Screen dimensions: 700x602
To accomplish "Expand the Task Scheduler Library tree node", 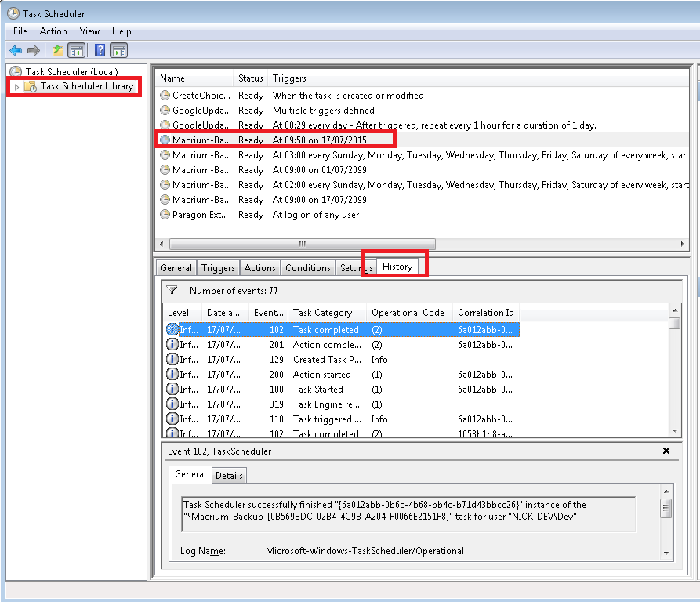I will [x=16, y=87].
